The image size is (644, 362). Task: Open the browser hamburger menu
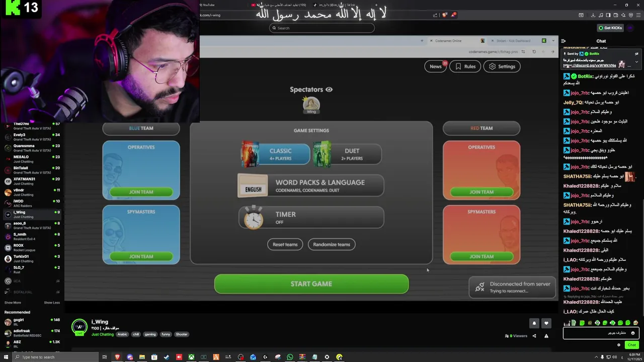pos(638,15)
